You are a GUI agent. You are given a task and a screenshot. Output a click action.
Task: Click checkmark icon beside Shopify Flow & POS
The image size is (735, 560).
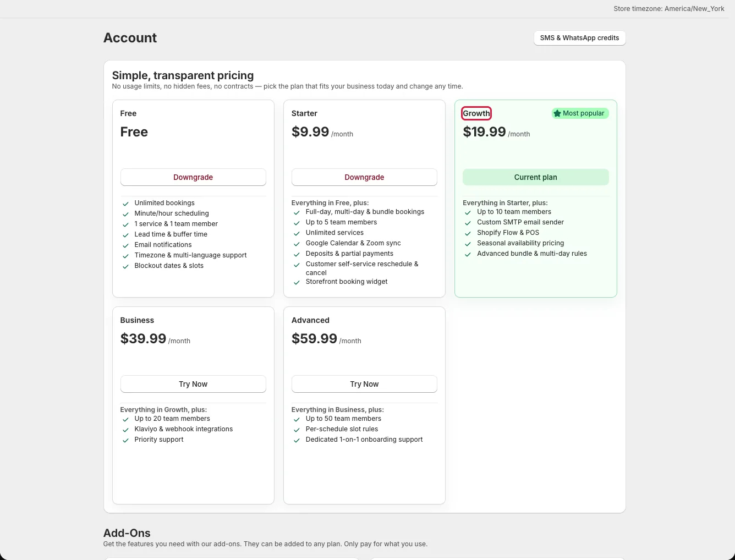pos(468,233)
